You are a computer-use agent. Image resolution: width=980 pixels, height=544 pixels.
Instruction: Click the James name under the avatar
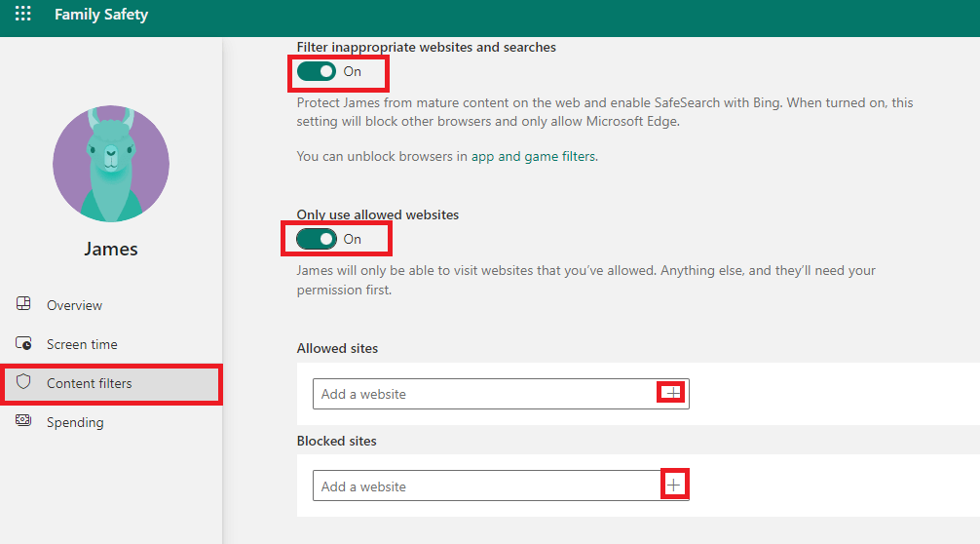pos(111,250)
